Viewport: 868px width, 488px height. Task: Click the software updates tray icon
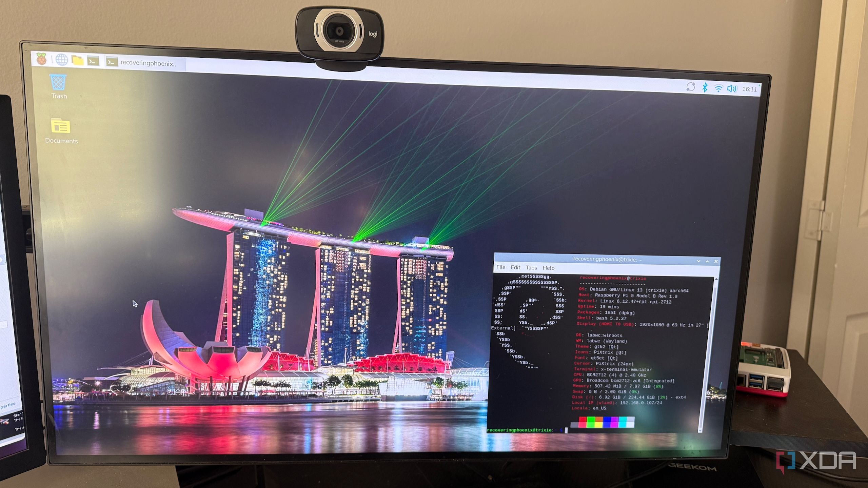(x=690, y=87)
